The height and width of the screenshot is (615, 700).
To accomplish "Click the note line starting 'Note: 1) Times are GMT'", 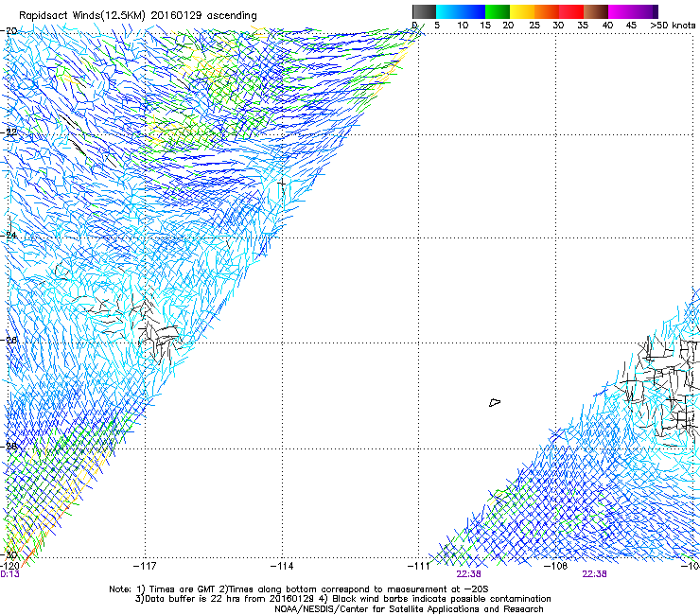I will [x=299, y=589].
